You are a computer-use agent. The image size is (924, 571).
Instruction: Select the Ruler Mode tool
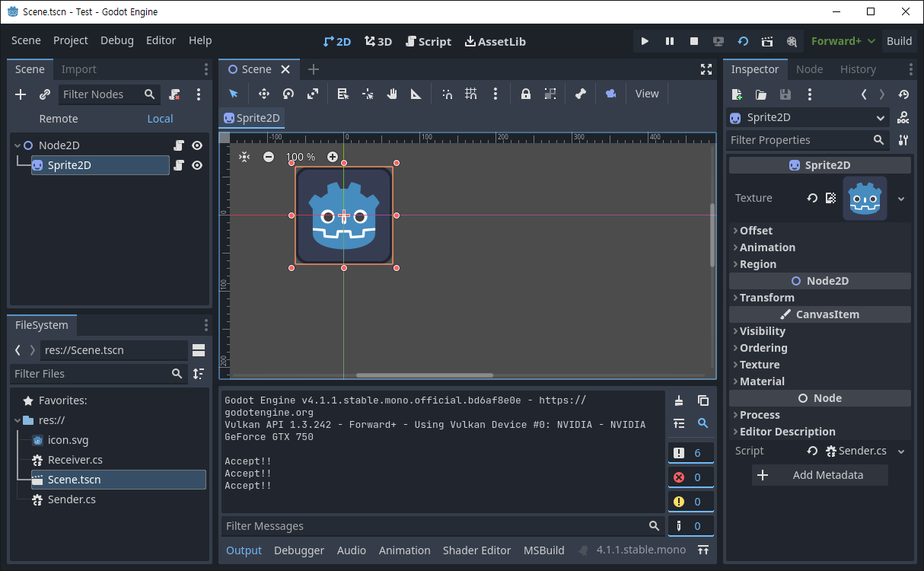[416, 94]
